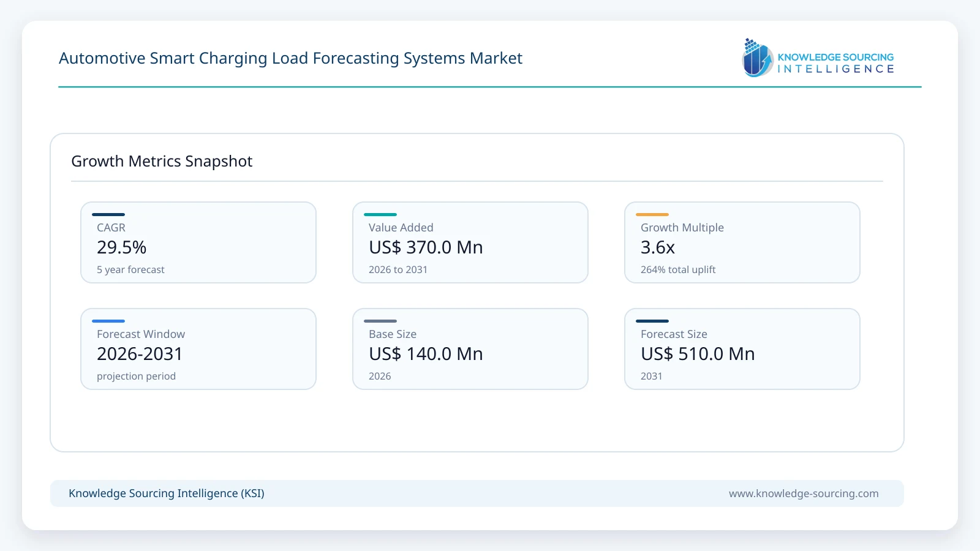This screenshot has height=551, width=980.
Task: Select the 'US$ 510.0 Mn' forecast value
Action: click(698, 354)
